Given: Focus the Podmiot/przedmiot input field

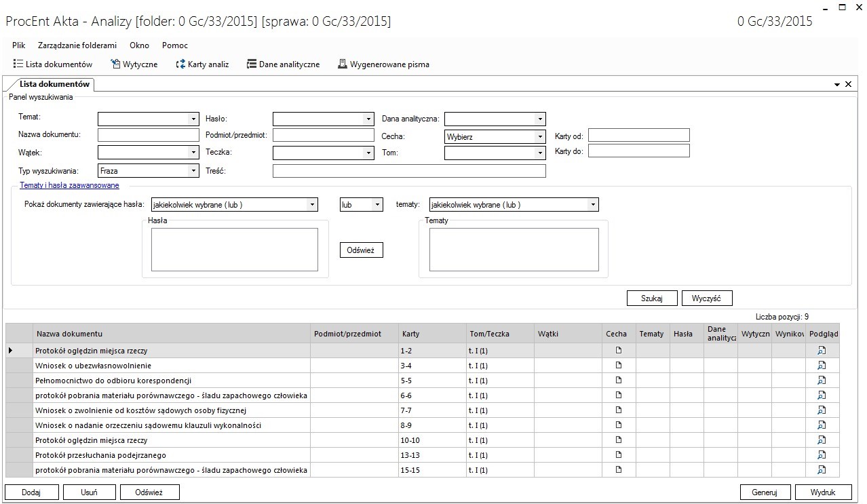Looking at the screenshot, I should pyautogui.click(x=324, y=135).
